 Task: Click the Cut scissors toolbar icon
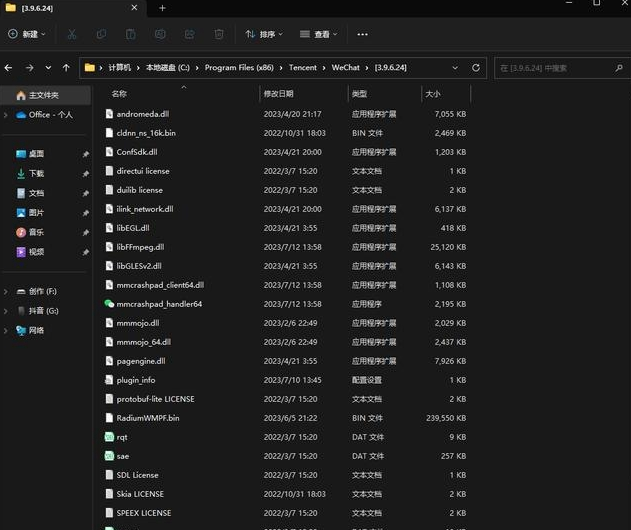(72, 34)
